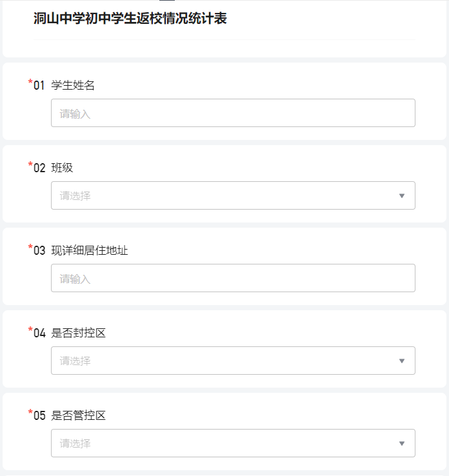Click the 05 是否管控区 question label

(x=70, y=415)
